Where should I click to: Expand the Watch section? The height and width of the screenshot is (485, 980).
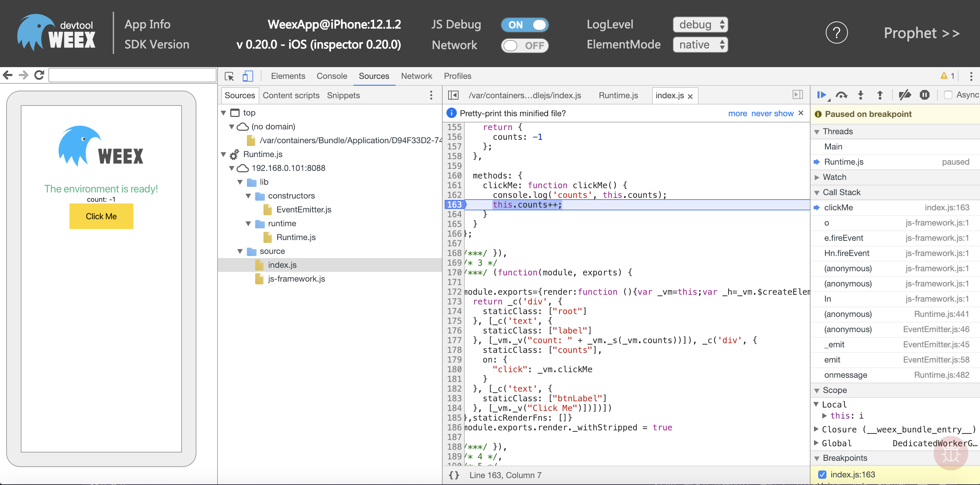click(x=816, y=177)
